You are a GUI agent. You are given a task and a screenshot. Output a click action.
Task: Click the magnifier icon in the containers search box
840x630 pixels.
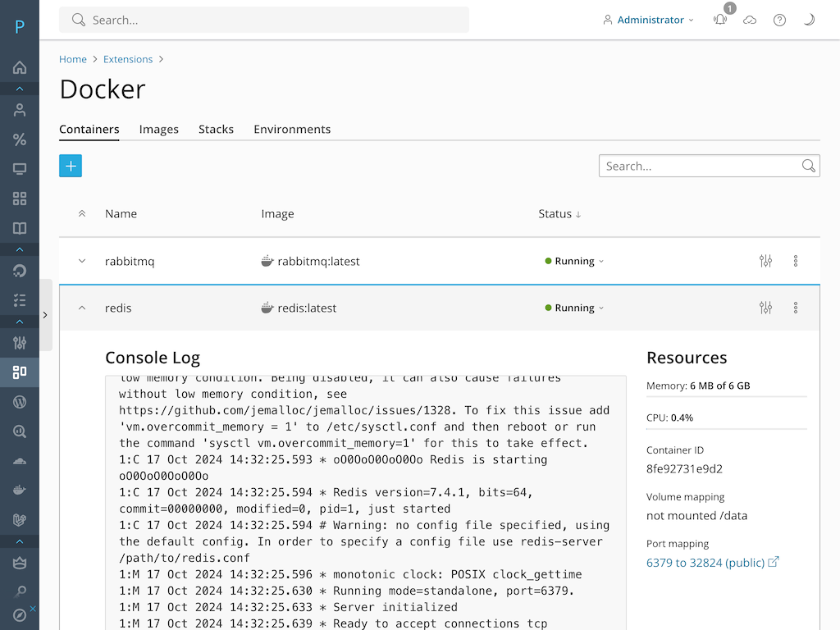pyautogui.click(x=808, y=166)
